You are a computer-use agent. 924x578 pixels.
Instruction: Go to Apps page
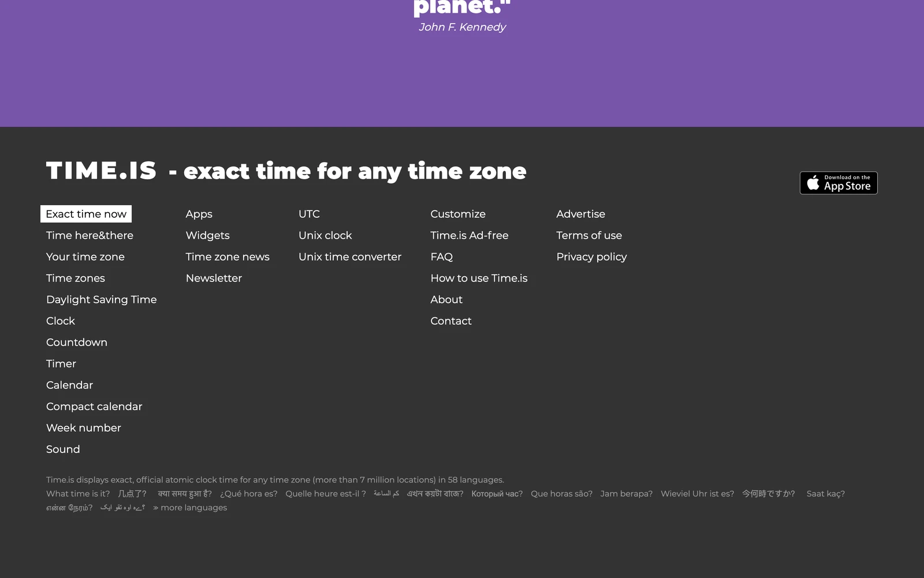click(x=199, y=214)
